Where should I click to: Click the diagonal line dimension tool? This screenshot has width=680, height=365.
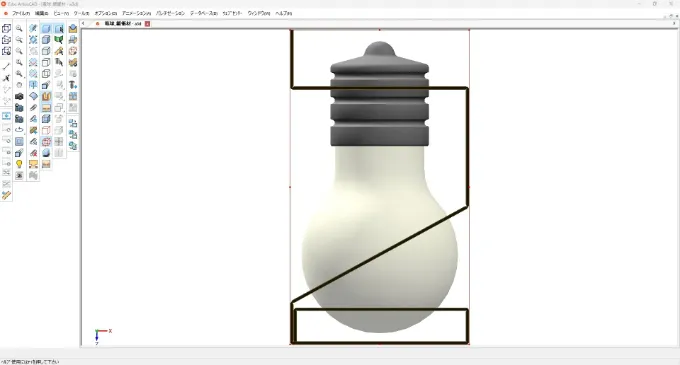tap(6, 67)
